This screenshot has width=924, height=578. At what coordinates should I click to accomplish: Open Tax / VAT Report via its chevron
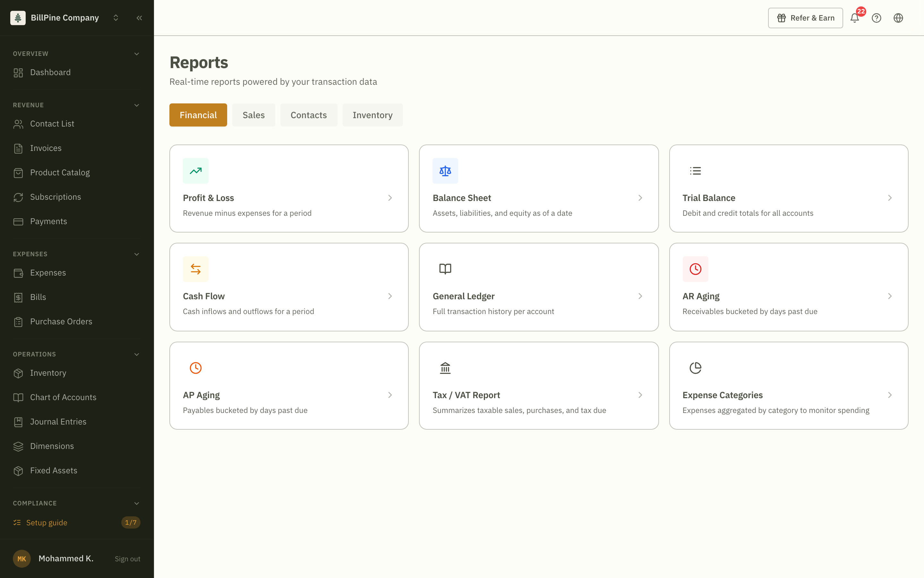point(640,395)
